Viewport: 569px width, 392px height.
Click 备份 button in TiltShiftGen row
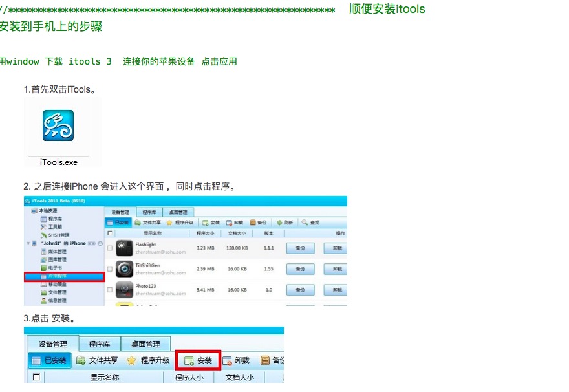[300, 269]
